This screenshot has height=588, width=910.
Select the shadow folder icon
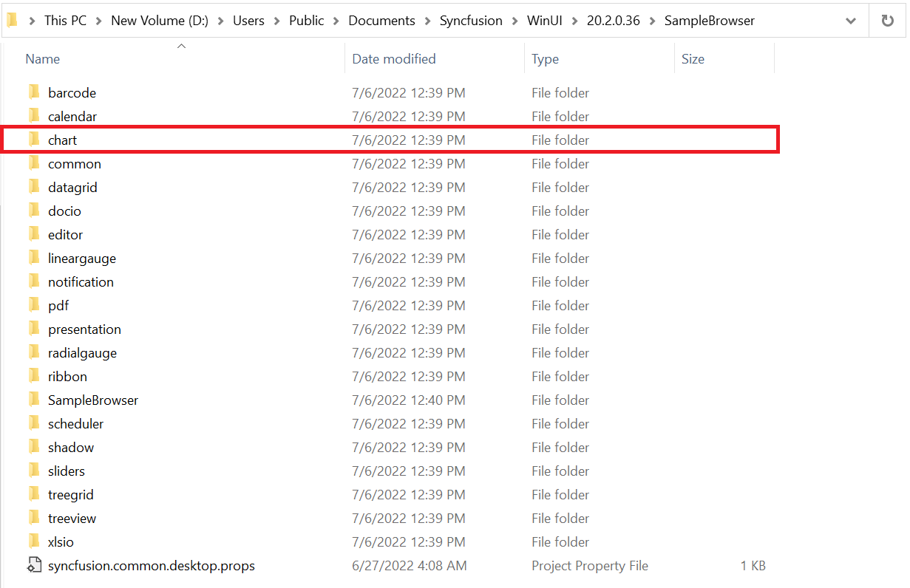coord(34,447)
